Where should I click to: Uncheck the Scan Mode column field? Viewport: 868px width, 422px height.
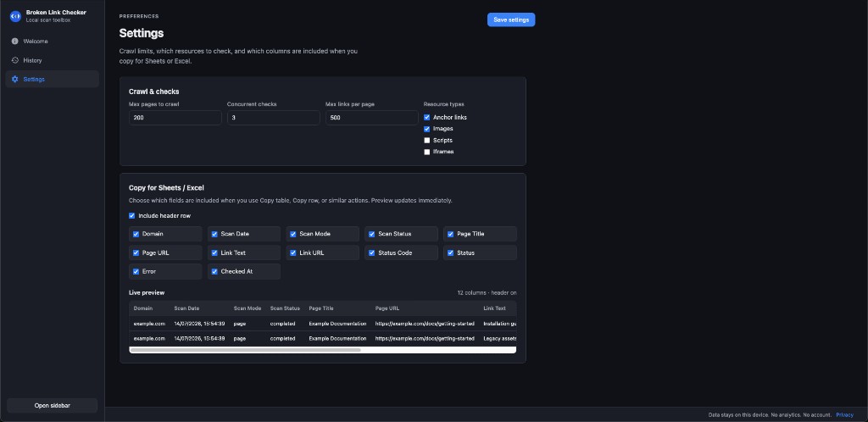292,234
